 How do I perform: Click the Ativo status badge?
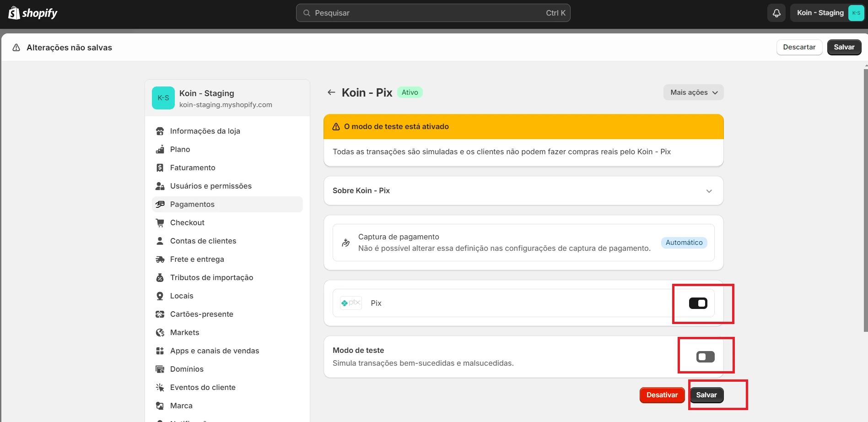[410, 92]
